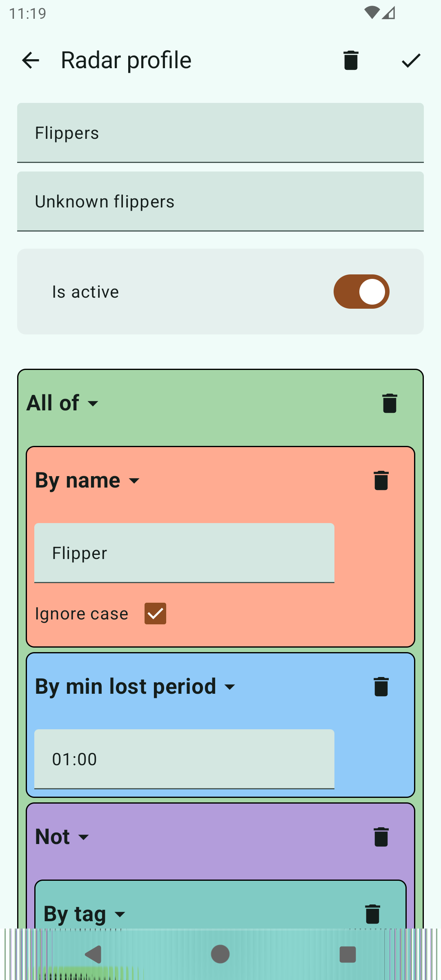Remove the 'By name' filter
The height and width of the screenshot is (980, 441).
click(x=381, y=480)
